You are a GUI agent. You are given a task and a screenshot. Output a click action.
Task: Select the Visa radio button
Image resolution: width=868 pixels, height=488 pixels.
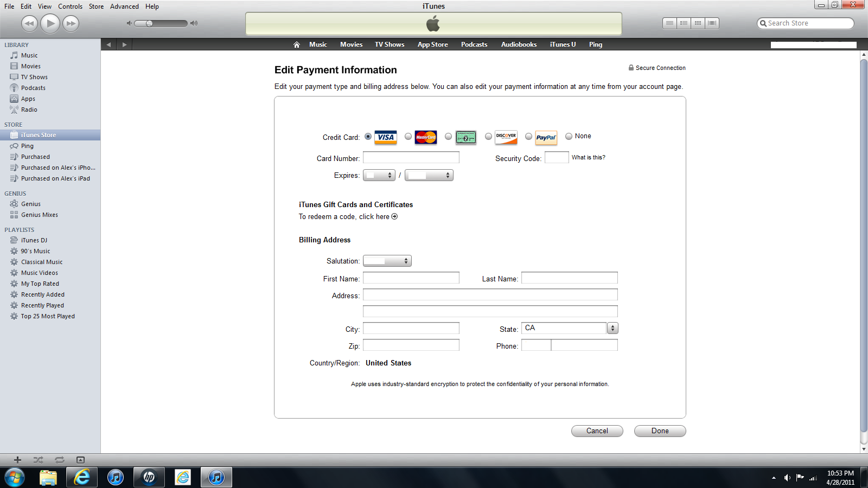tap(368, 137)
